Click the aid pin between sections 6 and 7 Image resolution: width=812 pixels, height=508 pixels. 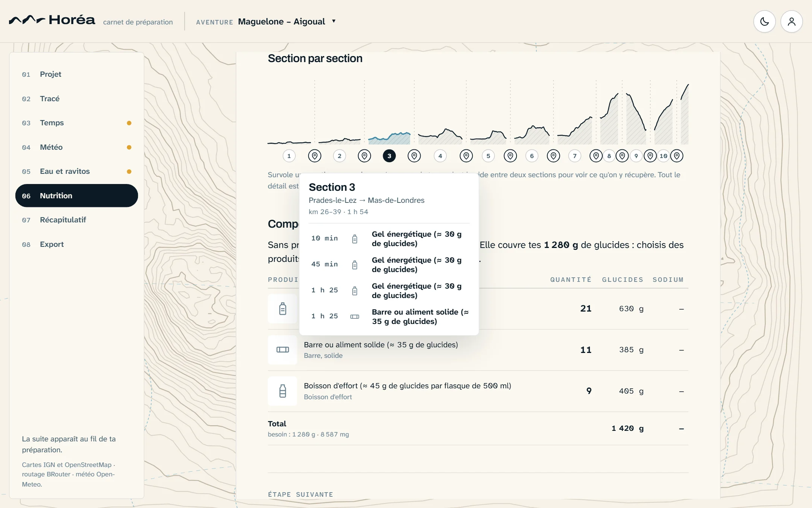click(553, 156)
